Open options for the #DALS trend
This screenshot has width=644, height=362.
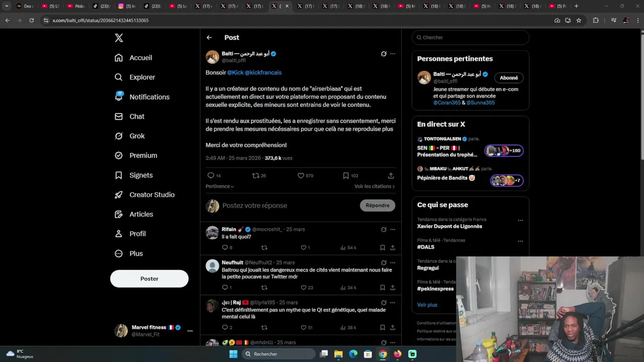520,241
